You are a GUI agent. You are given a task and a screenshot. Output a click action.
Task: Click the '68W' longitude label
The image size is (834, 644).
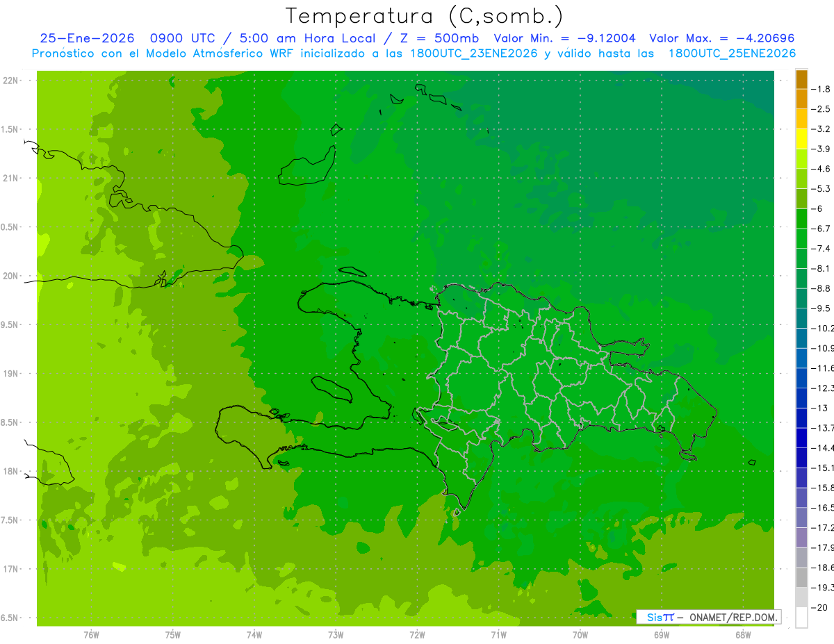(x=743, y=635)
